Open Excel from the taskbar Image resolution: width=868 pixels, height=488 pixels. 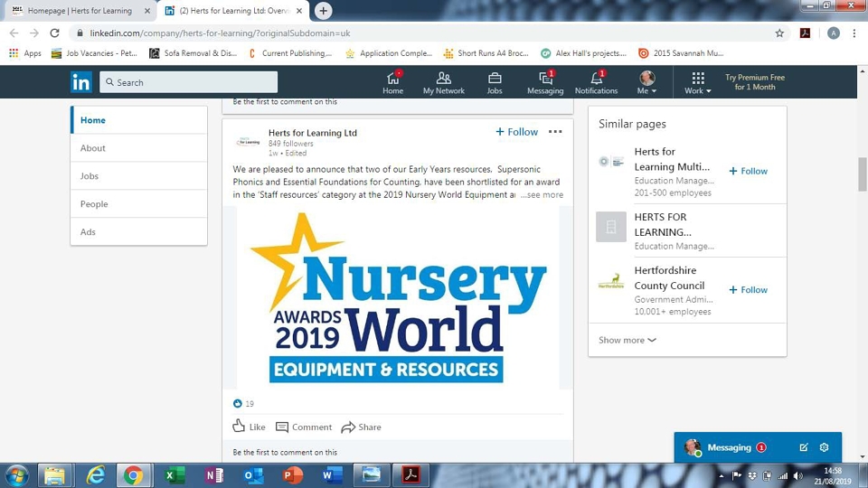click(x=174, y=475)
